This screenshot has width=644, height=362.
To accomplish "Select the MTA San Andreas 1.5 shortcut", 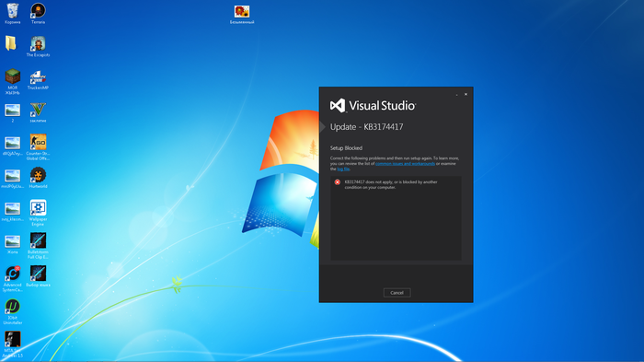I will coord(12,344).
